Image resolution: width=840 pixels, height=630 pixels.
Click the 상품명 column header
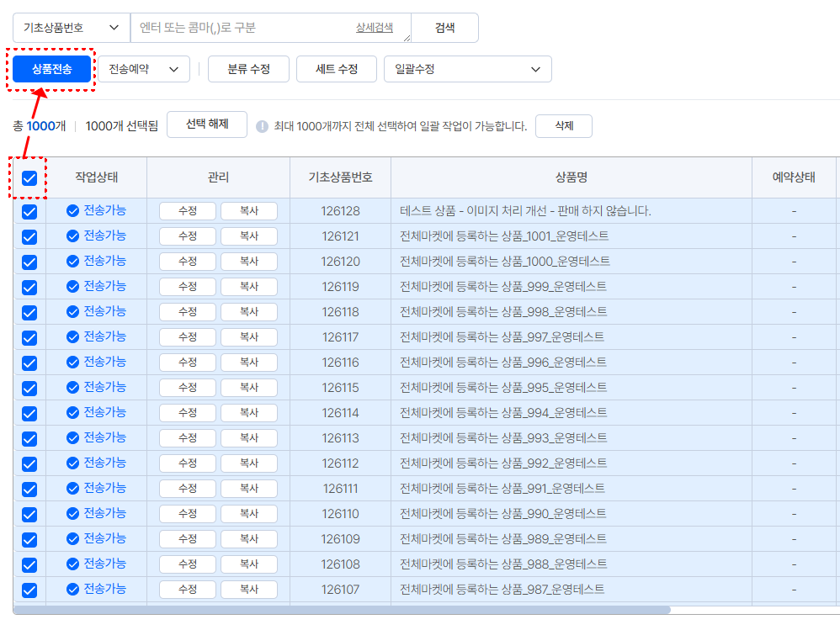click(571, 177)
